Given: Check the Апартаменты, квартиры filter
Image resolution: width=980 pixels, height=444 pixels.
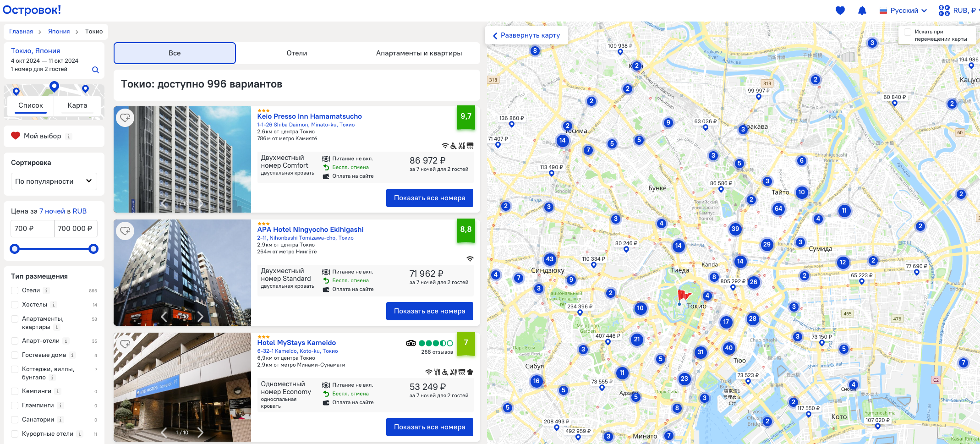Looking at the screenshot, I should [15, 319].
